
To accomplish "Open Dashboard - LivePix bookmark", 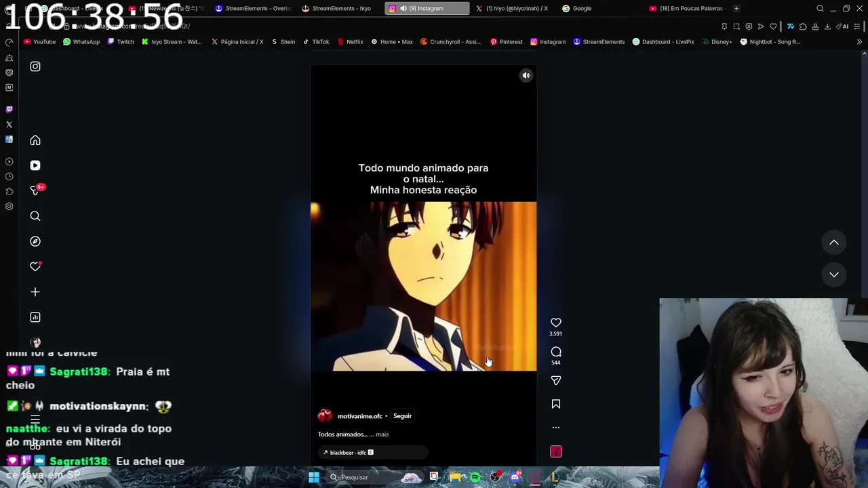I will [663, 41].
